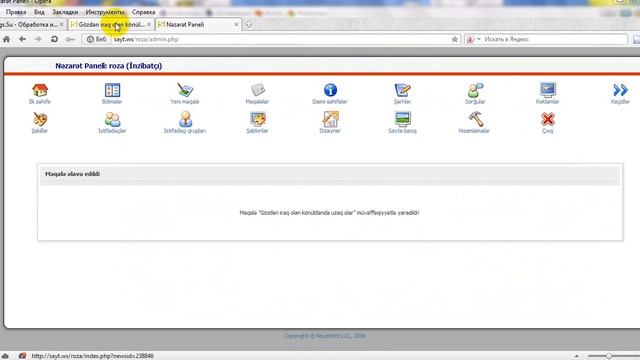The width and height of the screenshot is (640, 360).
Task: Click the password wand key icon
Action: point(70,39)
